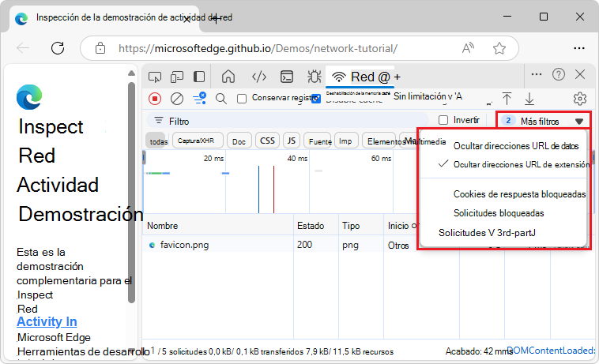
Task: Click the page scrollbar up arrow
Action: point(131,73)
